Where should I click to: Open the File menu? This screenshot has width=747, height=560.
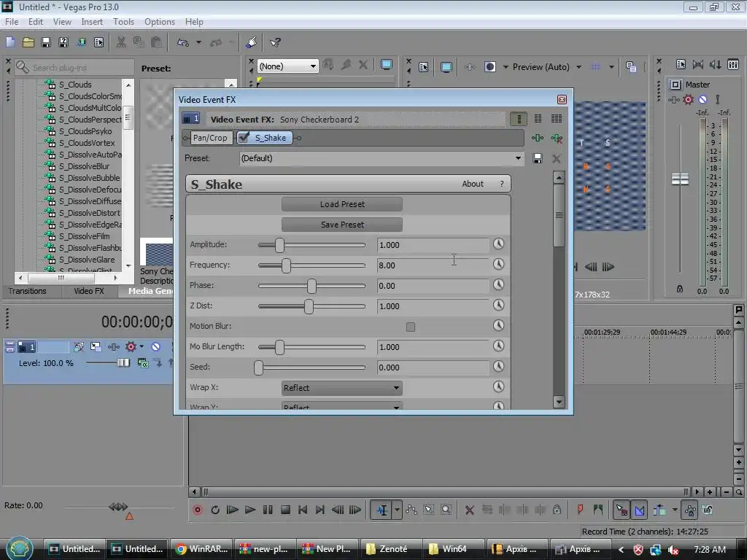[12, 21]
